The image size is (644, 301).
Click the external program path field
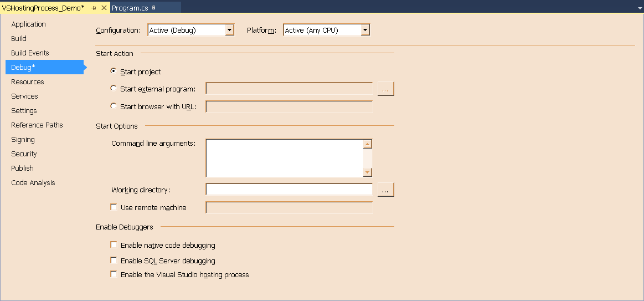[x=289, y=89]
